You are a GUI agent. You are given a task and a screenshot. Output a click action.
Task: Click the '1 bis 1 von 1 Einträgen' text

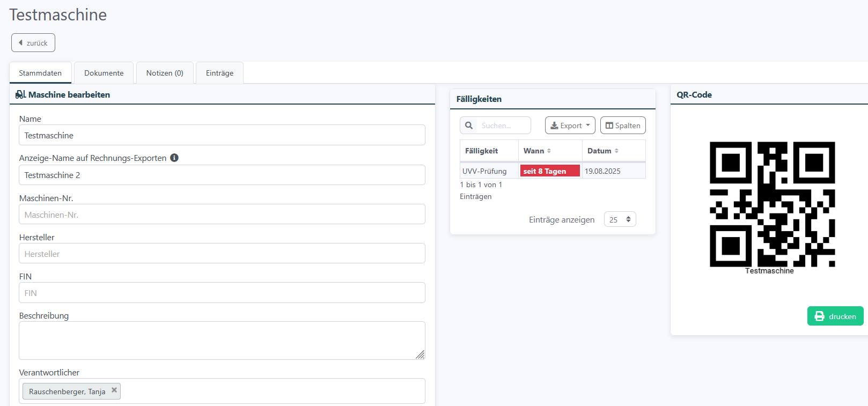point(481,190)
